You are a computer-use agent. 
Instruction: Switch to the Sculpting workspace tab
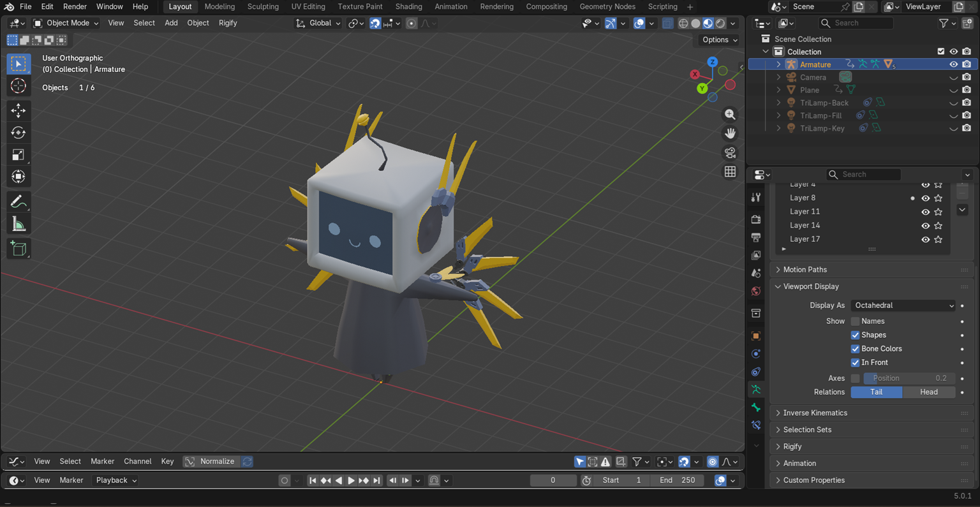coord(262,6)
